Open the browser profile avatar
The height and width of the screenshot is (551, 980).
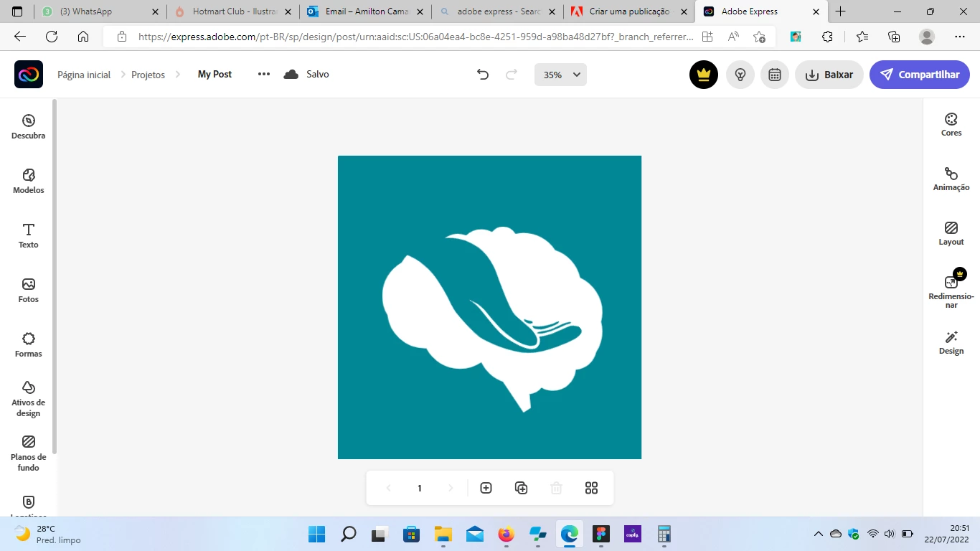click(x=927, y=37)
